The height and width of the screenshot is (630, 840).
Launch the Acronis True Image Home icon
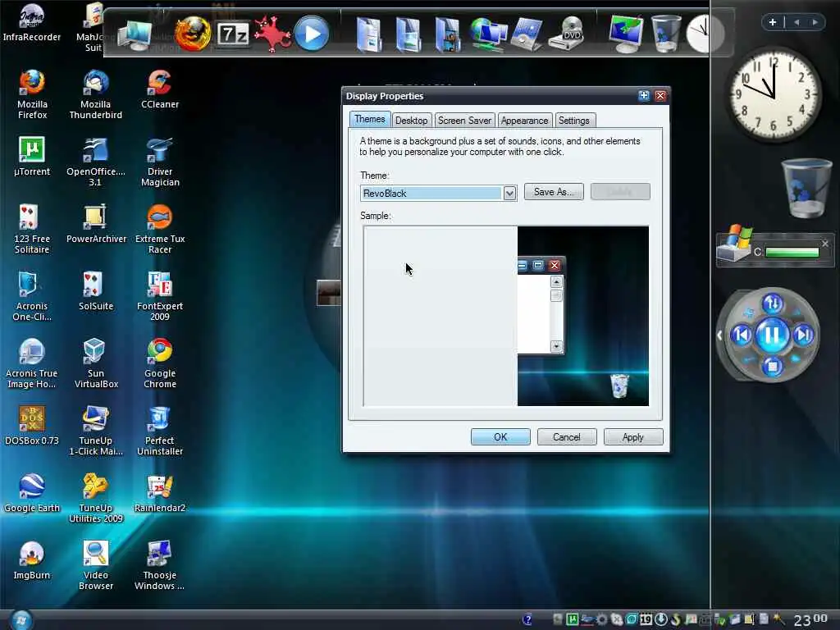[x=32, y=363]
